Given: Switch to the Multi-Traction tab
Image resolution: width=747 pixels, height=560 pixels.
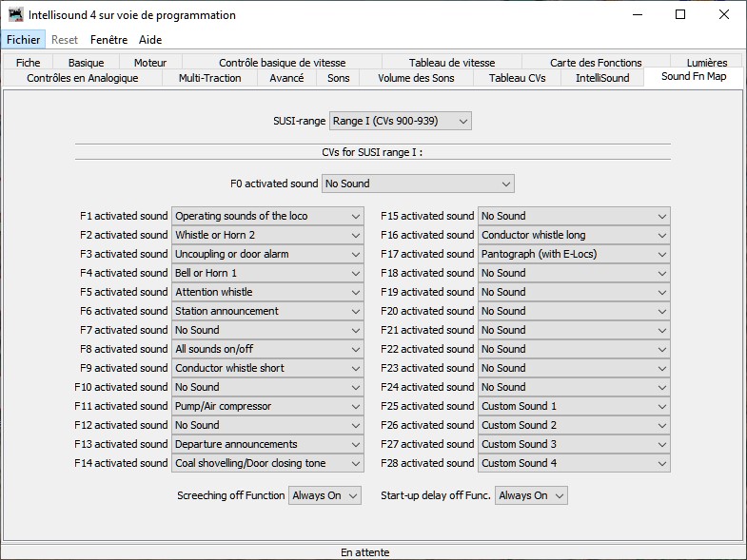Looking at the screenshot, I should tap(209, 78).
